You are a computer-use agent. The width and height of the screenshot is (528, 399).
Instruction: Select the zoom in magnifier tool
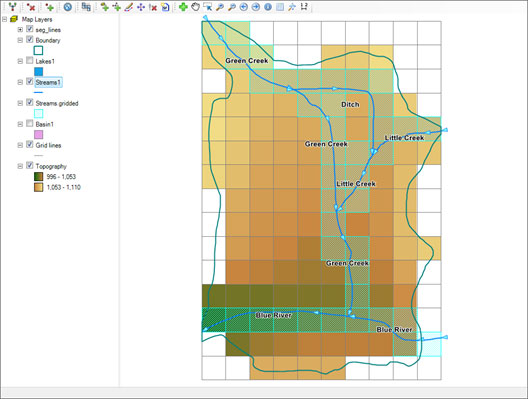[x=220, y=7]
